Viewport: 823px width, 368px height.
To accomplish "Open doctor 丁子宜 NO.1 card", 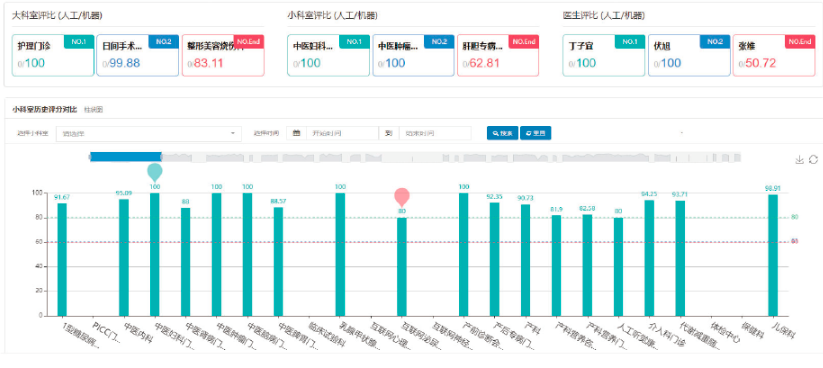I will click(604, 56).
